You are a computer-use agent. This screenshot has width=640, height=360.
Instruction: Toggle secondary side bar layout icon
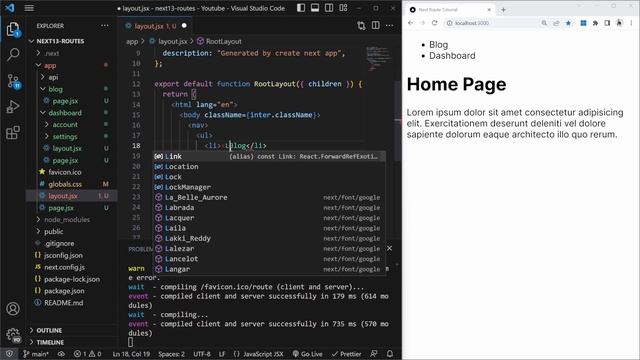tap(329, 8)
